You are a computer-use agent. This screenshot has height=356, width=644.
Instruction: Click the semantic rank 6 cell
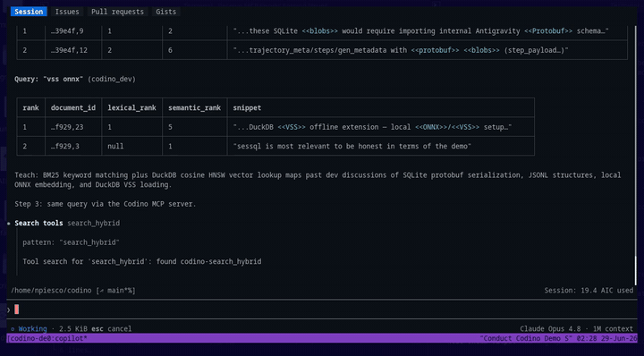(x=170, y=50)
